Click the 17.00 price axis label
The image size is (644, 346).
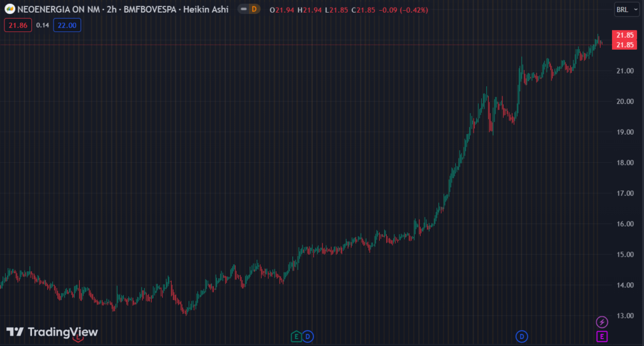625,193
